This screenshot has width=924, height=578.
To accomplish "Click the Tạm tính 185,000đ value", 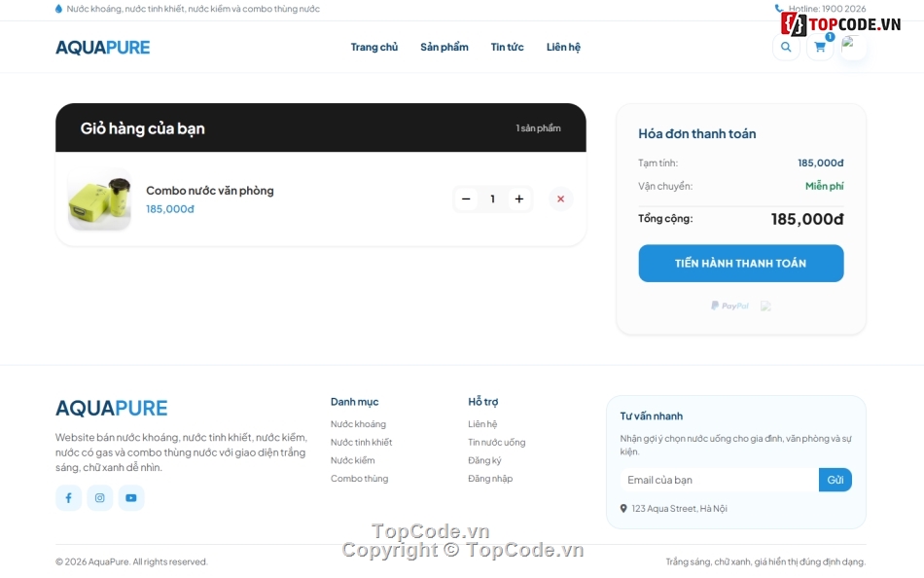I will 821,163.
